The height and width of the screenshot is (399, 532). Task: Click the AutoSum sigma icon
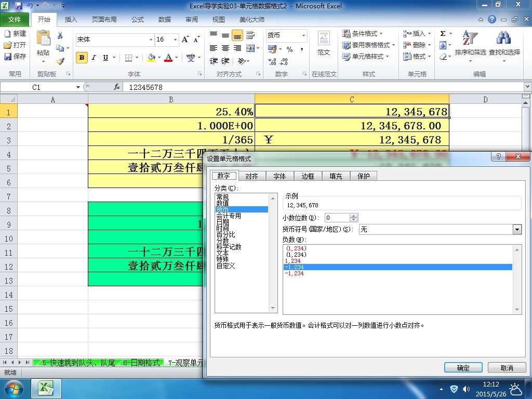point(443,33)
